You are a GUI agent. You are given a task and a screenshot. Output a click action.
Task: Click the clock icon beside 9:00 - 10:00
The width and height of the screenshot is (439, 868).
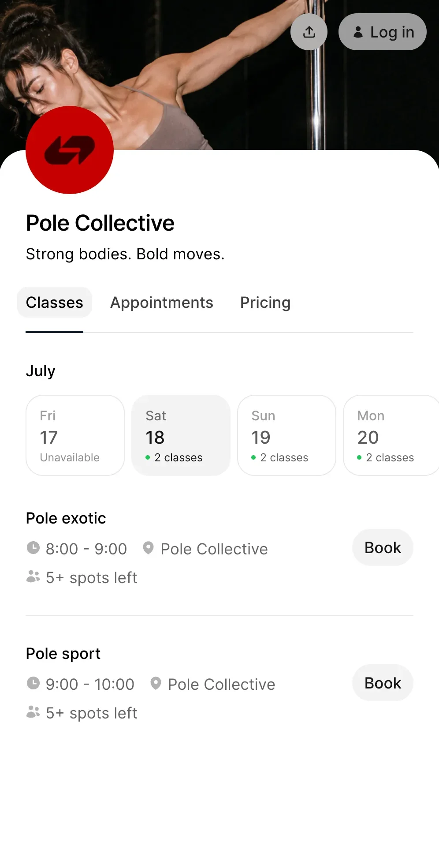pyautogui.click(x=33, y=683)
